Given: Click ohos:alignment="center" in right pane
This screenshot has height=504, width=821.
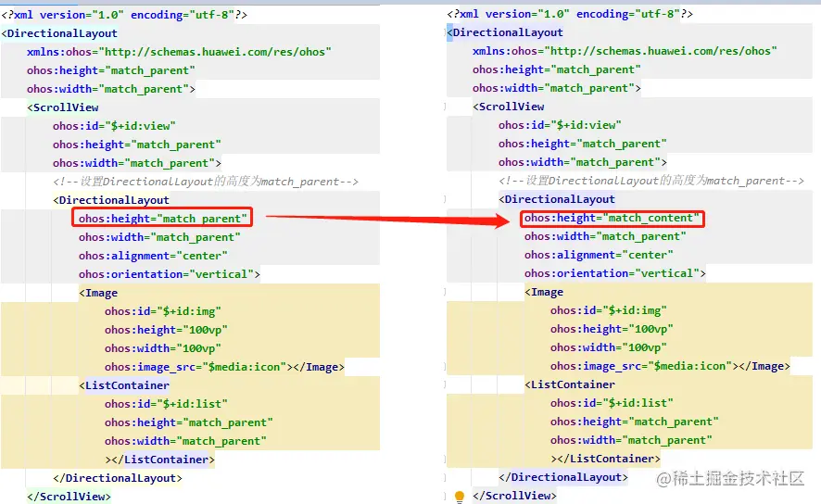Looking at the screenshot, I should [x=599, y=255].
